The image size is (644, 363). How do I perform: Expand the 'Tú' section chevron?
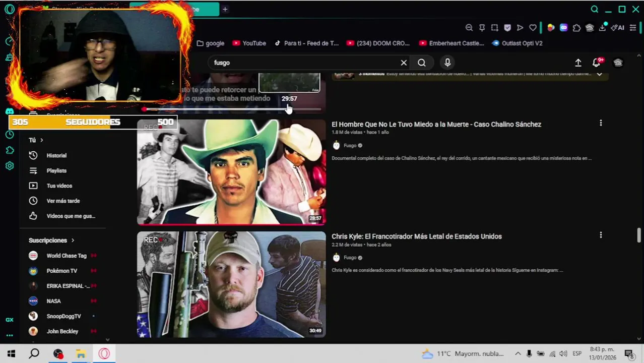click(42, 140)
